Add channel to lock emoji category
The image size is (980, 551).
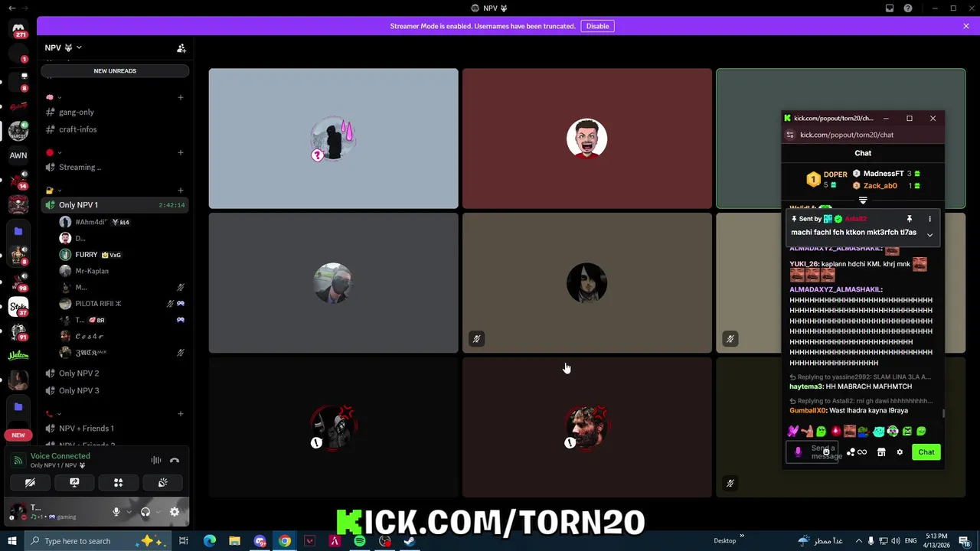point(181,191)
